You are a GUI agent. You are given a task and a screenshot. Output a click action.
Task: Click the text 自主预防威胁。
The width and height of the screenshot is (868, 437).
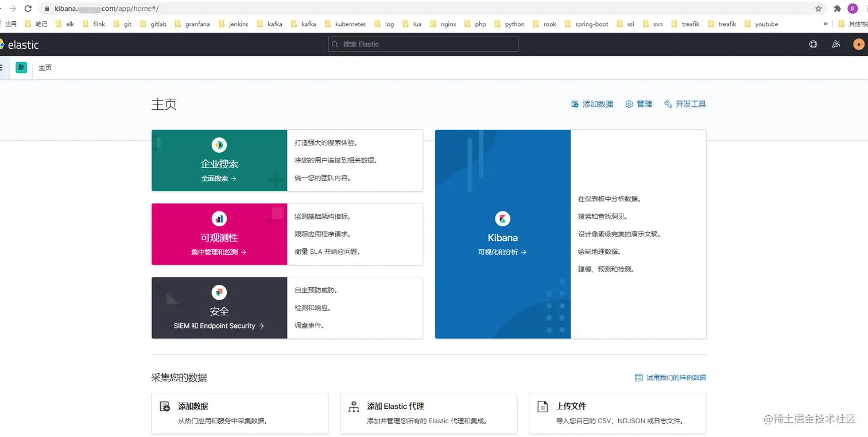[x=315, y=290]
